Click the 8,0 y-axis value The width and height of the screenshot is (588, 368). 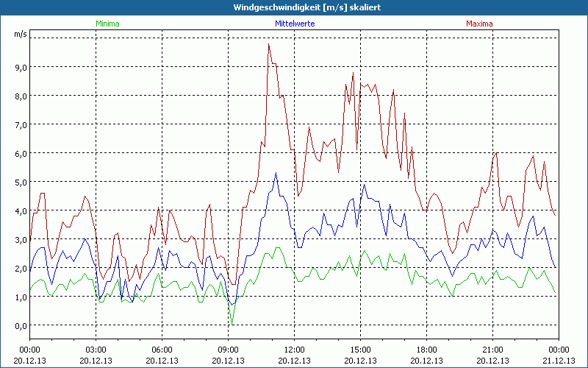[x=21, y=96]
